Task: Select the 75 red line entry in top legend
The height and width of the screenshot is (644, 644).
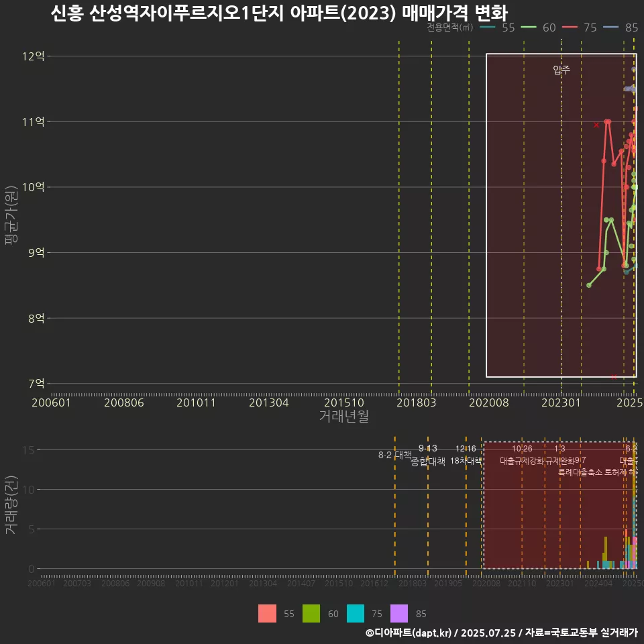Action: 580,28
